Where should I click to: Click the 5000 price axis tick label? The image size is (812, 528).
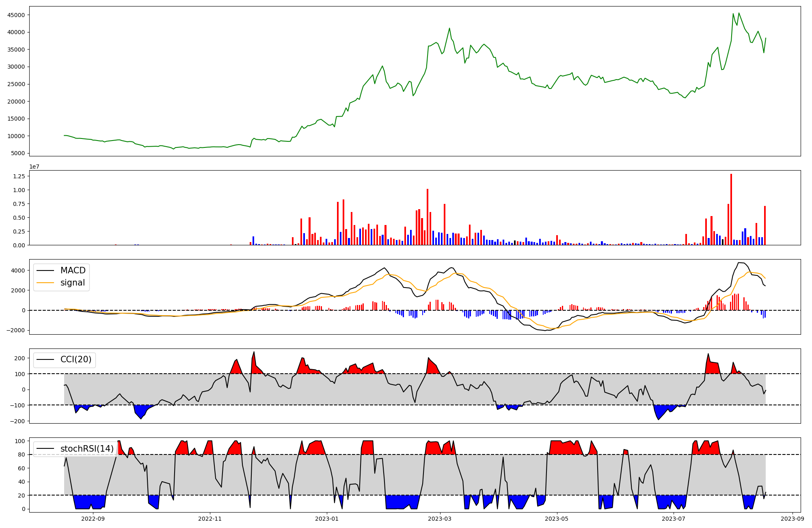(18, 154)
